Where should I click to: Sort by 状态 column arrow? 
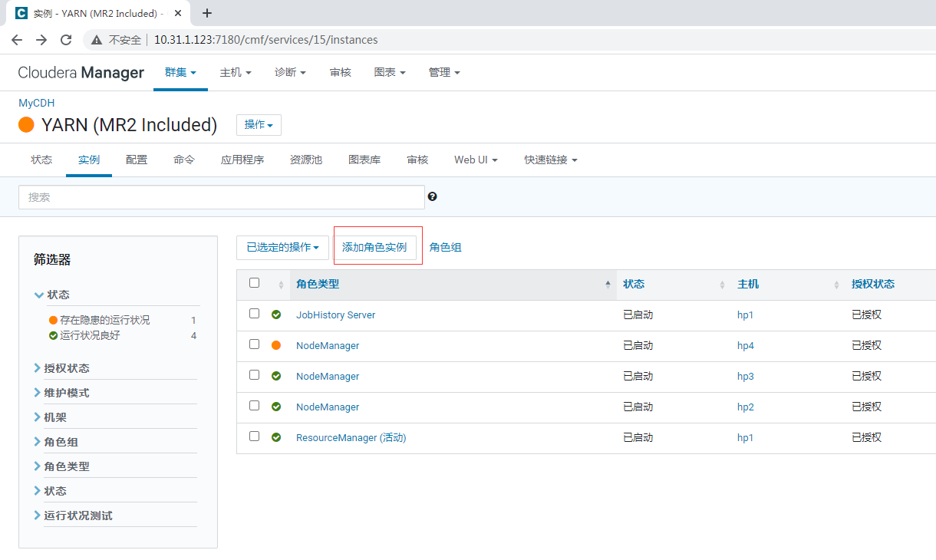722,285
